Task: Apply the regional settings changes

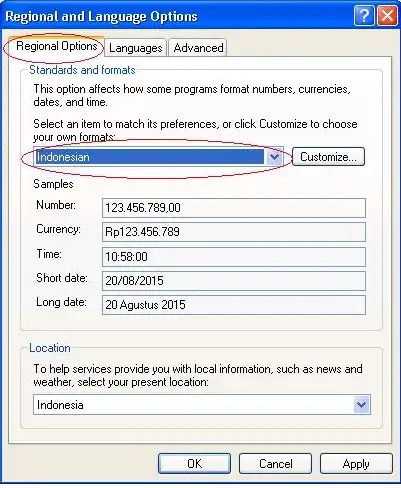Action: tap(356, 464)
